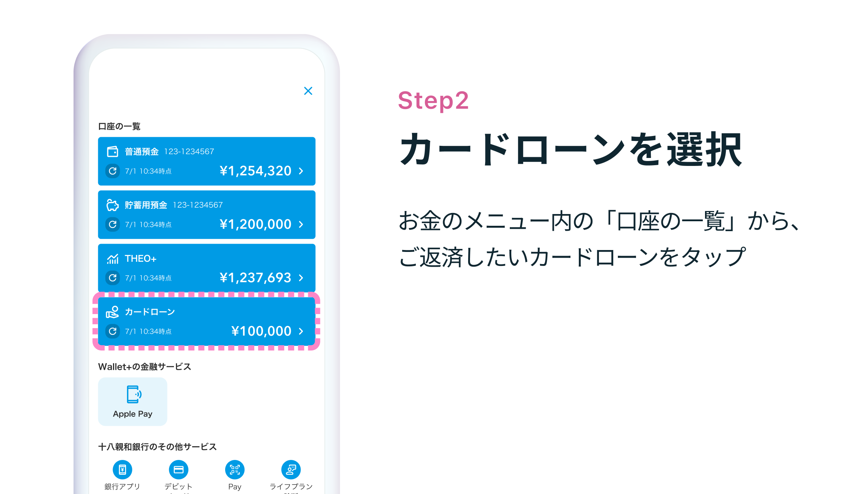
Task: Click the piggy bank icon for 貯蓄用預金
Action: (x=113, y=205)
